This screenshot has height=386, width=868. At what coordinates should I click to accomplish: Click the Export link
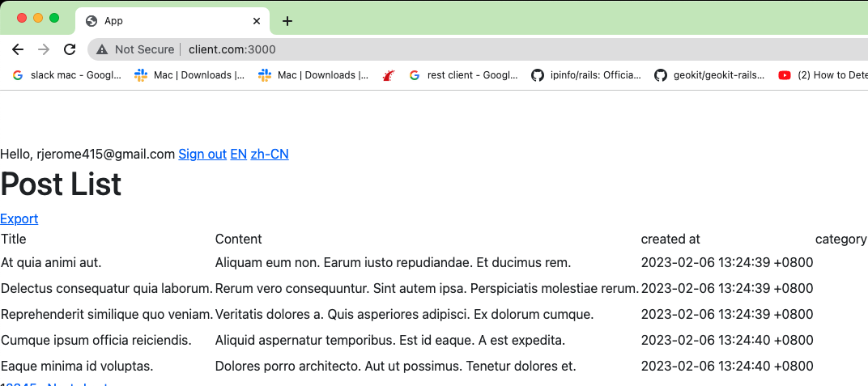[19, 218]
